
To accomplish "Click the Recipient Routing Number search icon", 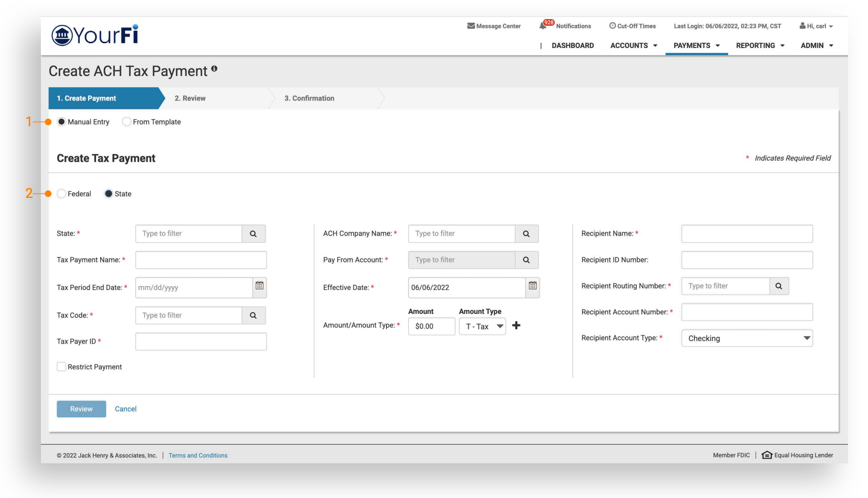I will click(x=779, y=286).
